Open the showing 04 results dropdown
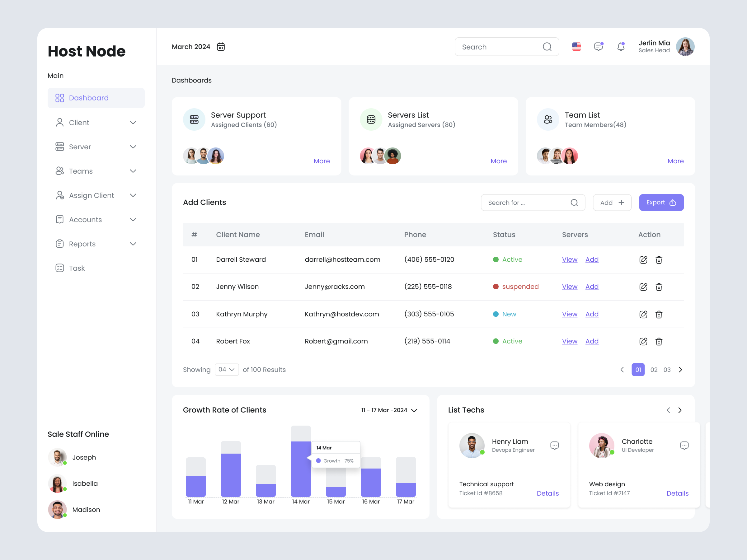Screen dimensions: 747x560 (227, 369)
